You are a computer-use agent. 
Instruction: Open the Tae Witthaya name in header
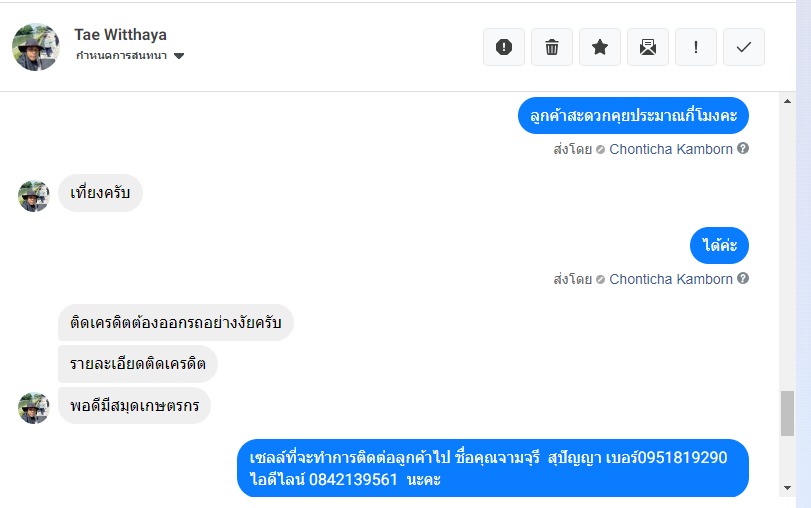point(116,35)
